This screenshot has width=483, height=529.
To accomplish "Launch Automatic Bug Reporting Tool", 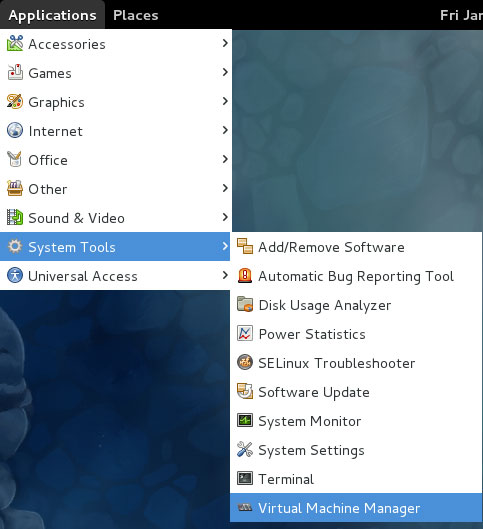I will click(x=356, y=276).
